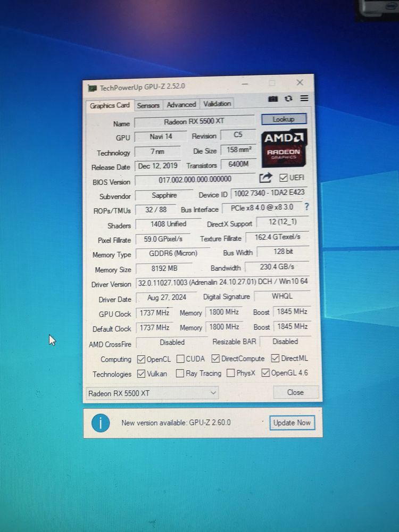
Task: Click the AMD Radeon logo
Action: (284, 147)
